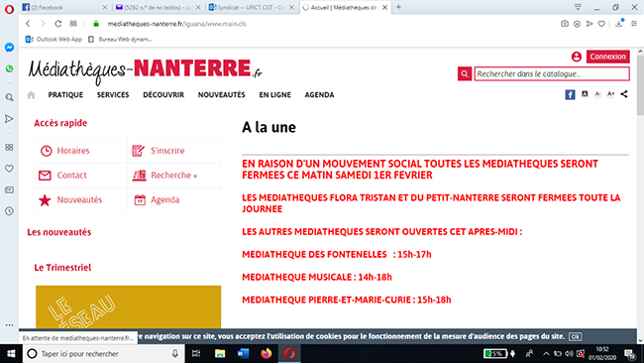Open AGENDA menu
The image size is (644, 363).
pos(319,95)
